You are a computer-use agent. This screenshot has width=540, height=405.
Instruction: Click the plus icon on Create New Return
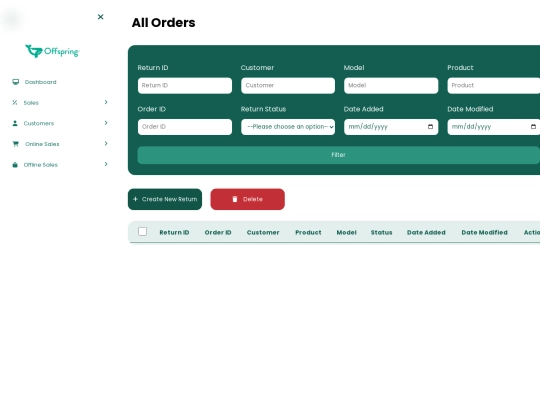point(135,199)
